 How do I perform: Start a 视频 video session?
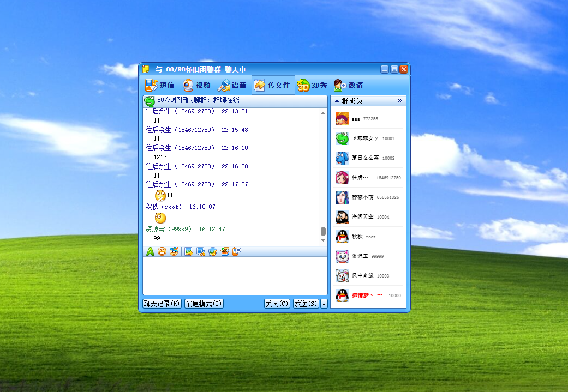(x=195, y=85)
